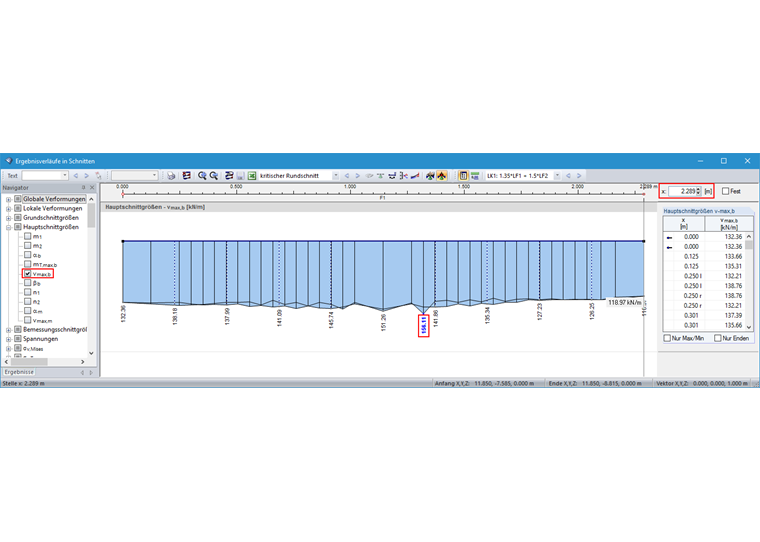
Task: Click the grayed eye icon in the toolbar
Action: pyautogui.click(x=369, y=175)
